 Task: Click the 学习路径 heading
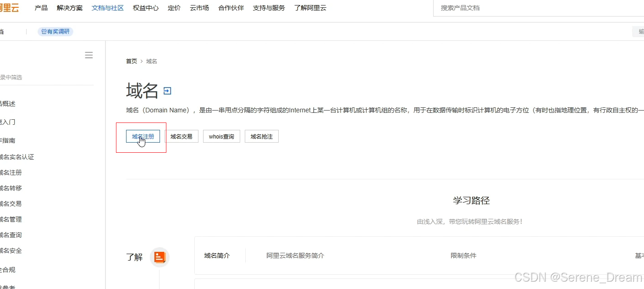[471, 200]
